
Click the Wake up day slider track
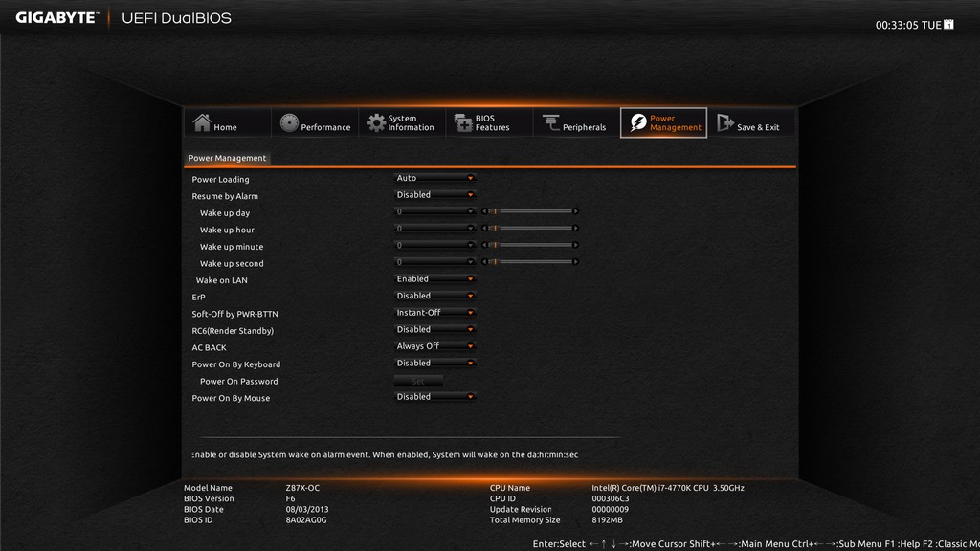click(530, 211)
